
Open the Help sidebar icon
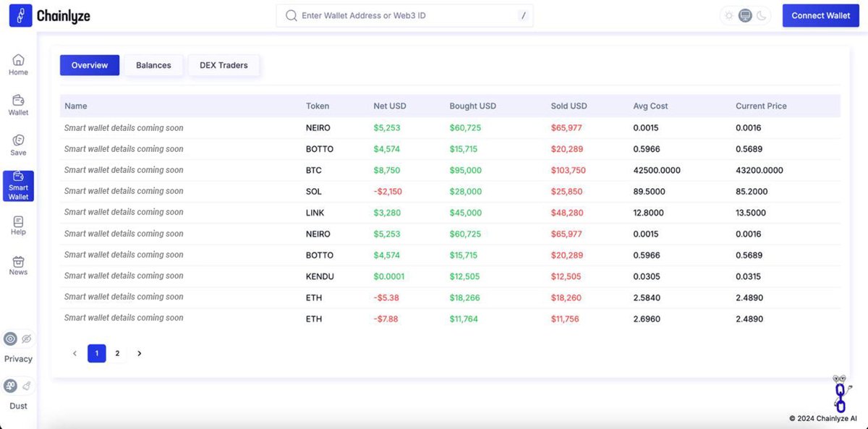coord(18,221)
